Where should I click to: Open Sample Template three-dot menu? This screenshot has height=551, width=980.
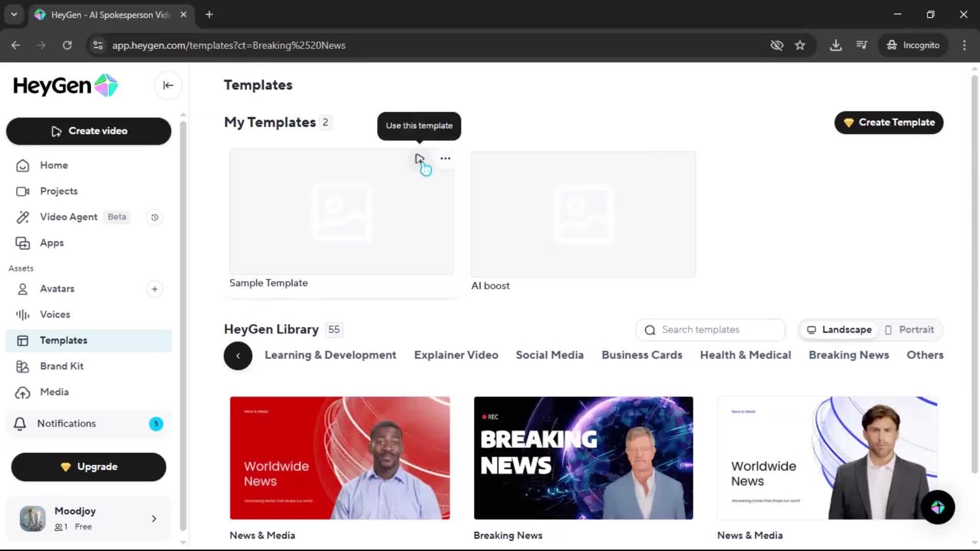tap(445, 159)
